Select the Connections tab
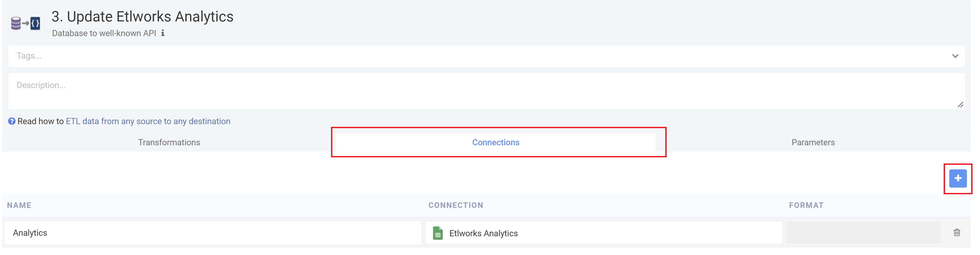The height and width of the screenshot is (255, 980). pyautogui.click(x=495, y=142)
